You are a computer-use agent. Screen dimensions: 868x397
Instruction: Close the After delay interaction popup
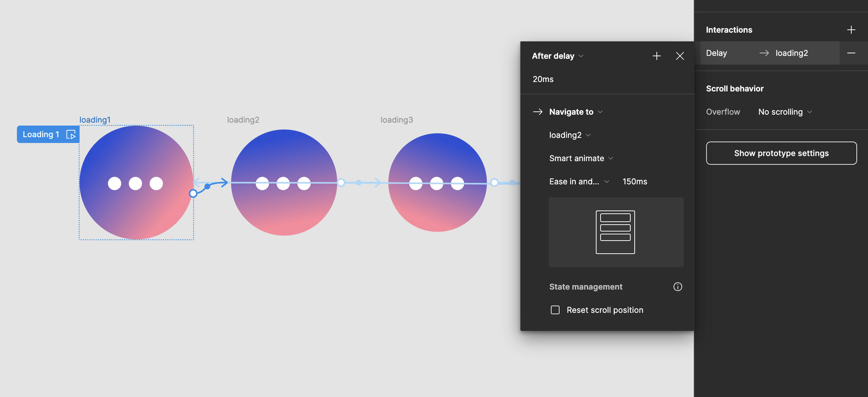click(x=680, y=56)
